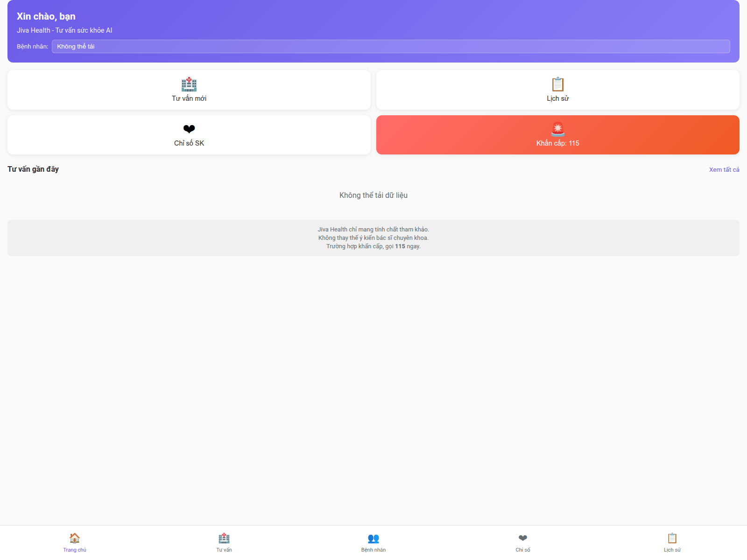This screenshot has width=747, height=560.
Task: Click the siren icon in the emergency card
Action: [x=558, y=129]
